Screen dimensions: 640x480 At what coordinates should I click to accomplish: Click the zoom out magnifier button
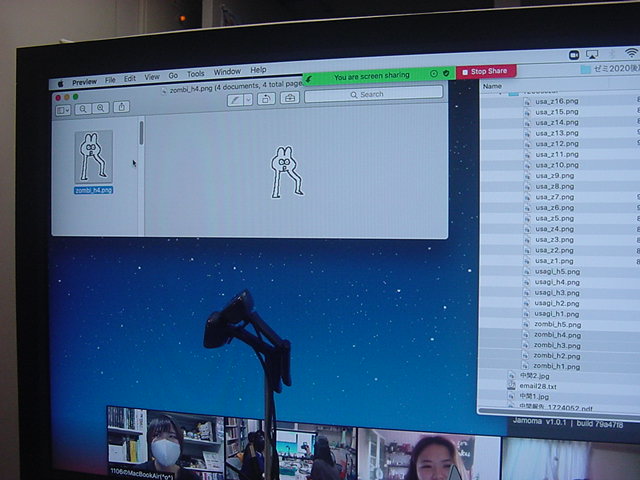point(83,109)
